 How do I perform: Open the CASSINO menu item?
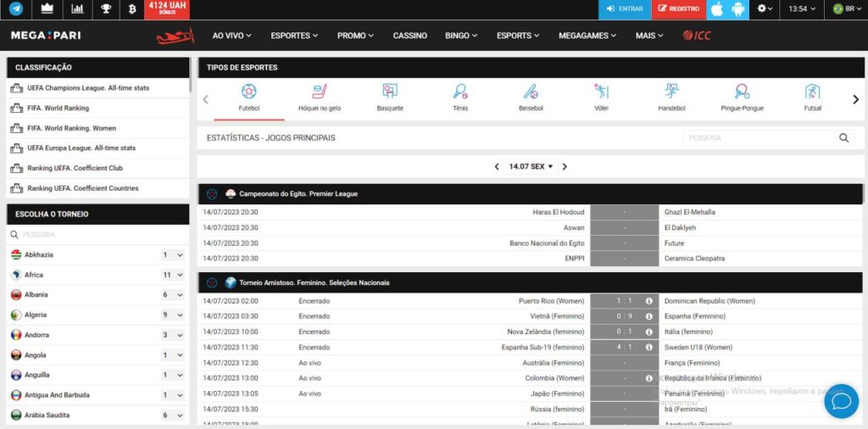[x=410, y=36]
